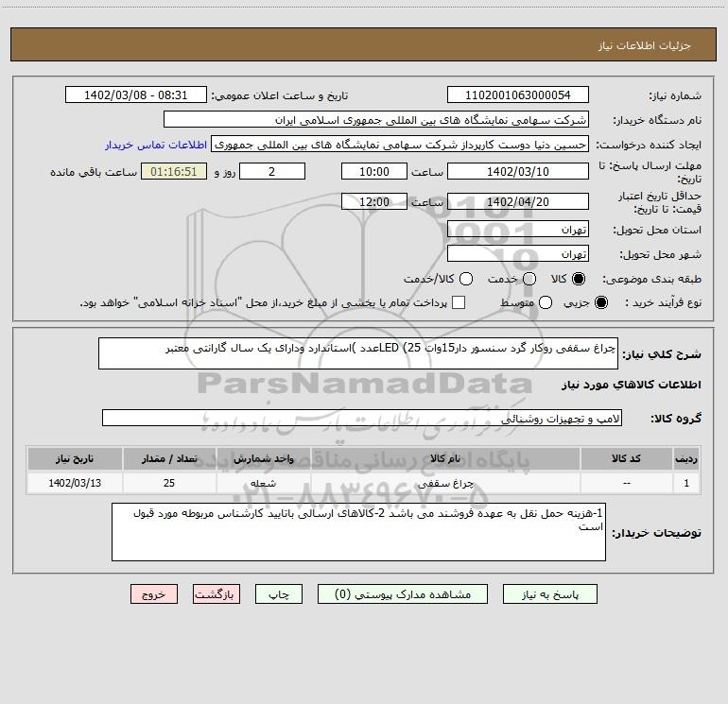Viewport: 728px width, 704px height.
Task: Click the row number cell 1
Action: coord(686,483)
